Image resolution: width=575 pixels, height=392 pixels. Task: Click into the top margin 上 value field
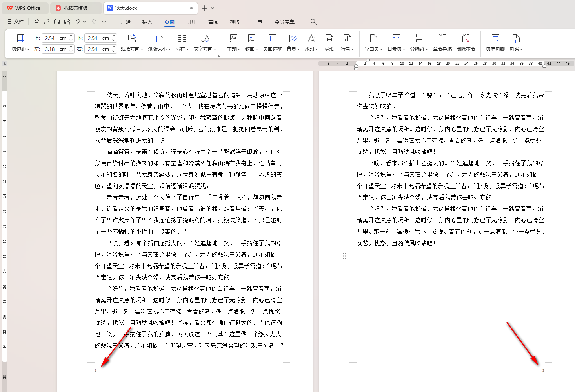click(55, 38)
